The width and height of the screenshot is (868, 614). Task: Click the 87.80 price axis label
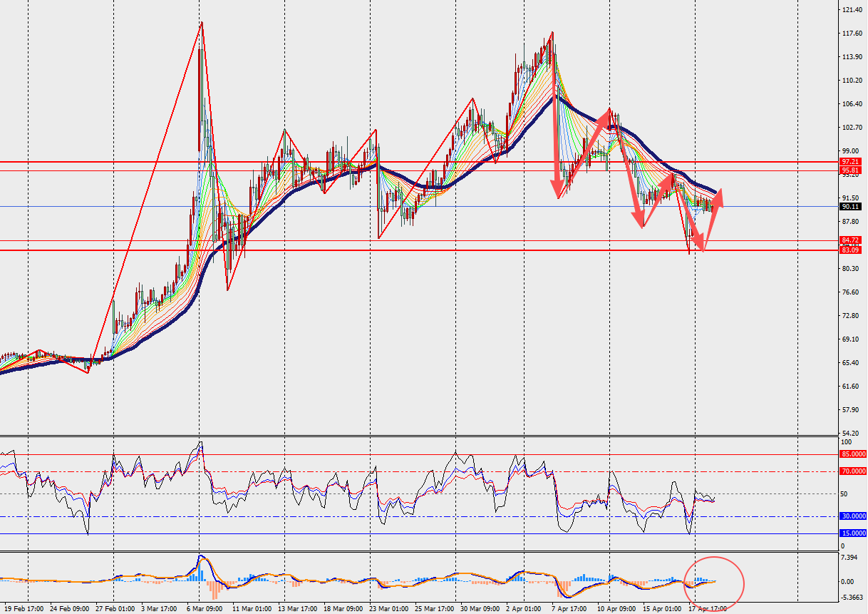(849, 221)
